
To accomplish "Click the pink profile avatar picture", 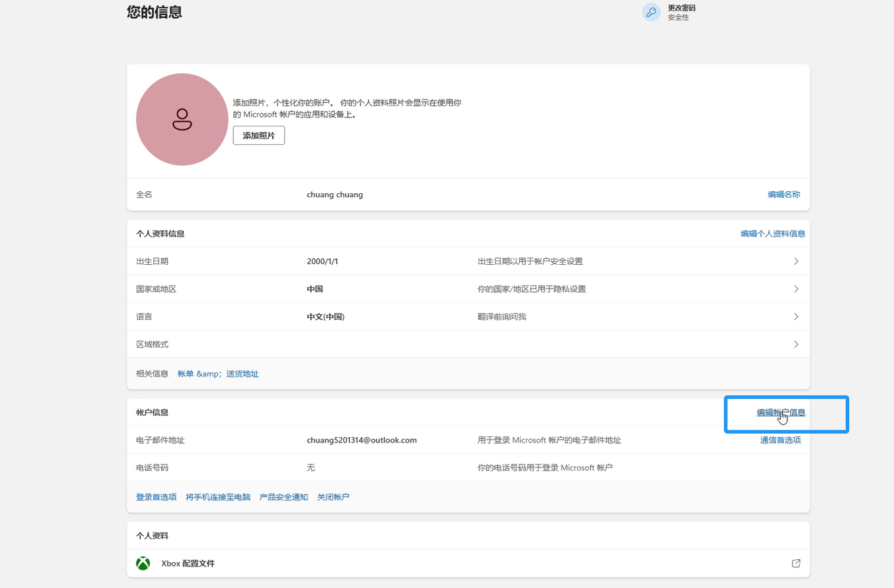I will tap(182, 119).
